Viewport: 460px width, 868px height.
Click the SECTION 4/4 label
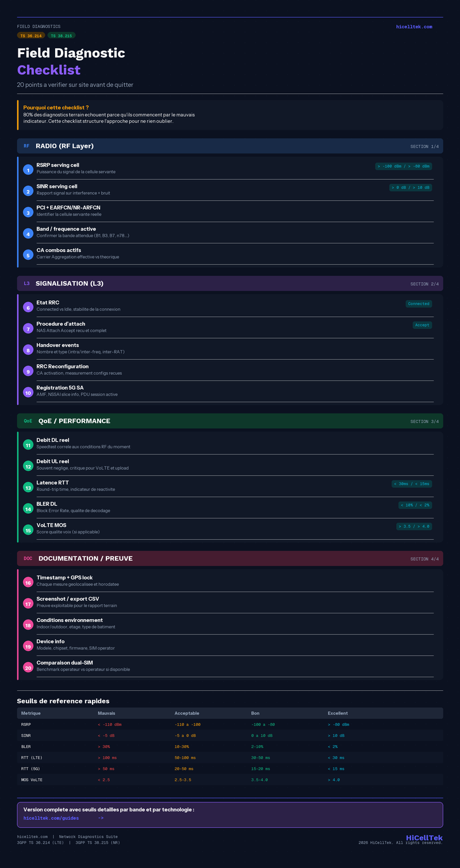tap(424, 559)
